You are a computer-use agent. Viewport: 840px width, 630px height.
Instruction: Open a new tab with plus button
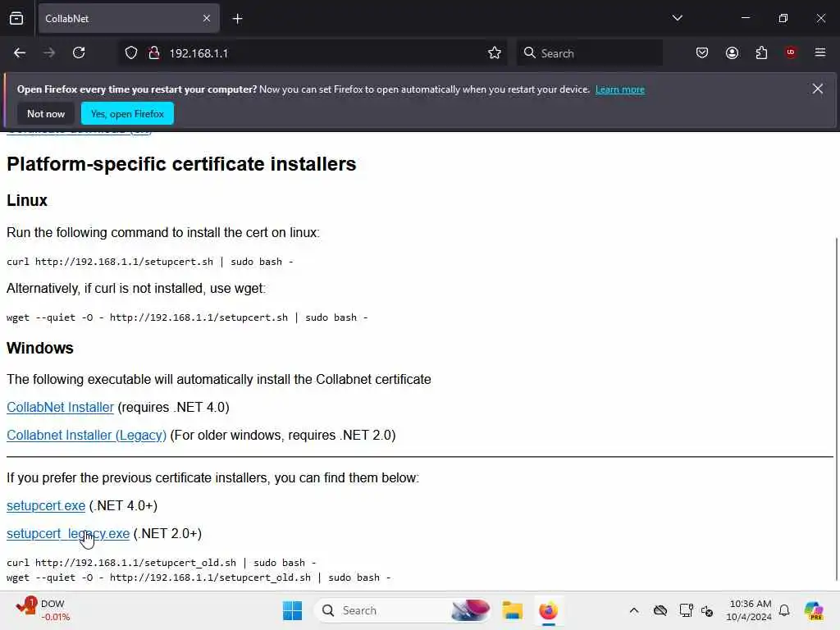coord(237,19)
